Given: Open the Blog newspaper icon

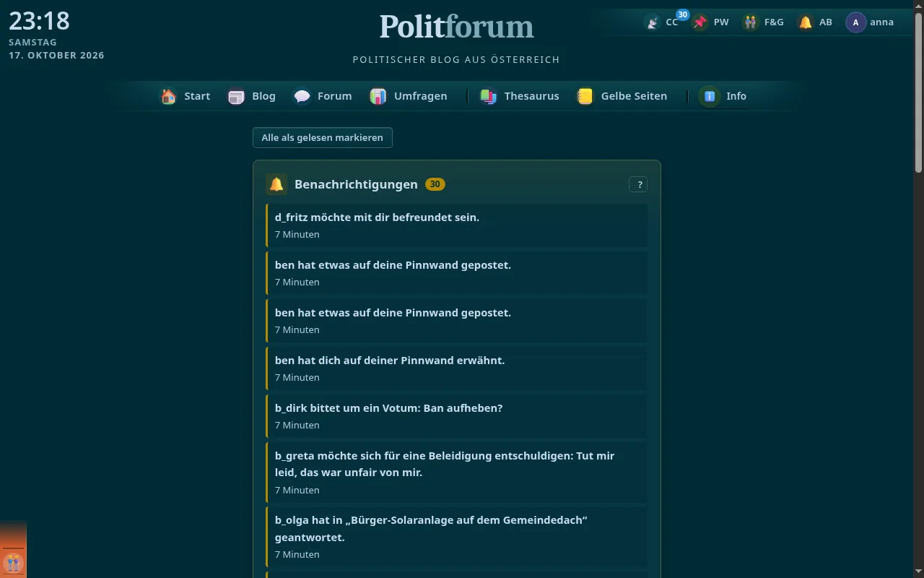Looking at the screenshot, I should [x=236, y=96].
